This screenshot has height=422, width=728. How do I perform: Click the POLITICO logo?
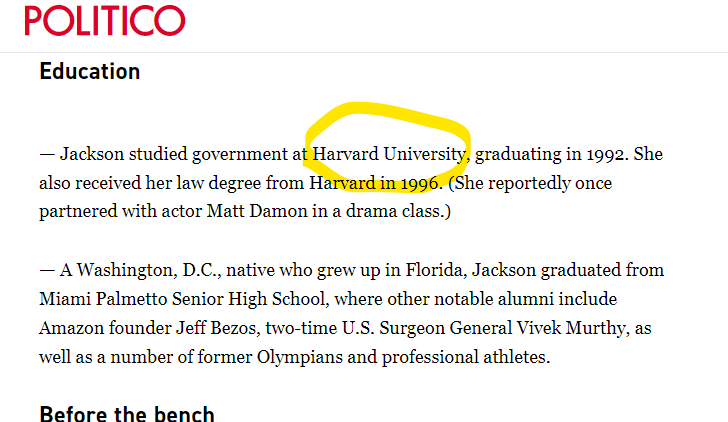click(x=105, y=21)
